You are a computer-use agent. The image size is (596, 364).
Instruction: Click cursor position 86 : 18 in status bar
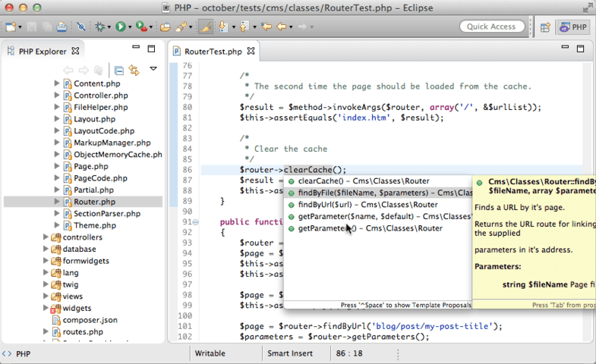click(349, 353)
